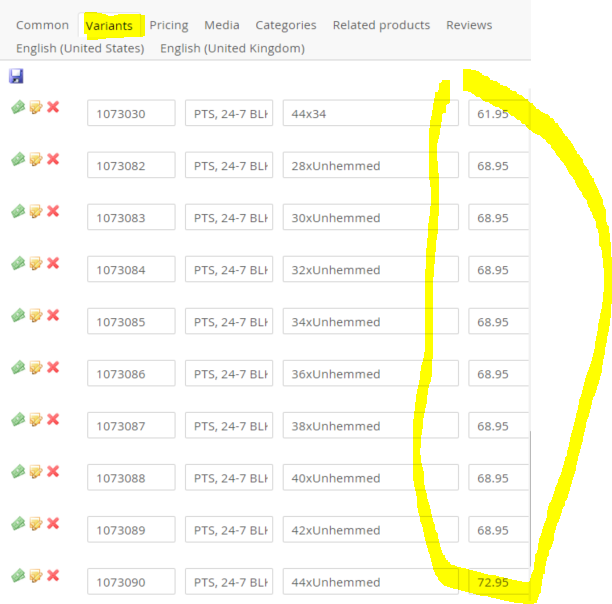
Task: Open the Reviews tab
Action: [x=469, y=25]
